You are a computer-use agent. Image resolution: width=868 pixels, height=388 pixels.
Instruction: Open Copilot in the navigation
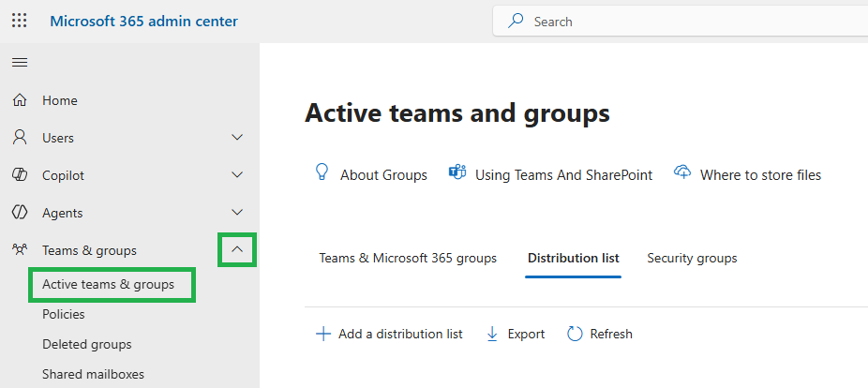(x=63, y=175)
